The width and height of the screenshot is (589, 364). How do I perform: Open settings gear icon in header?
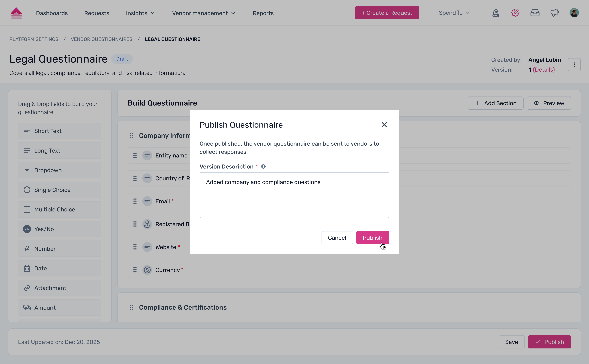(515, 13)
